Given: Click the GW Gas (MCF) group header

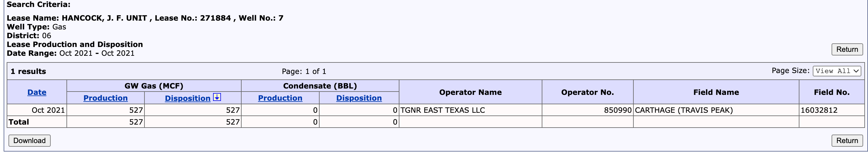Looking at the screenshot, I should 154,86.
